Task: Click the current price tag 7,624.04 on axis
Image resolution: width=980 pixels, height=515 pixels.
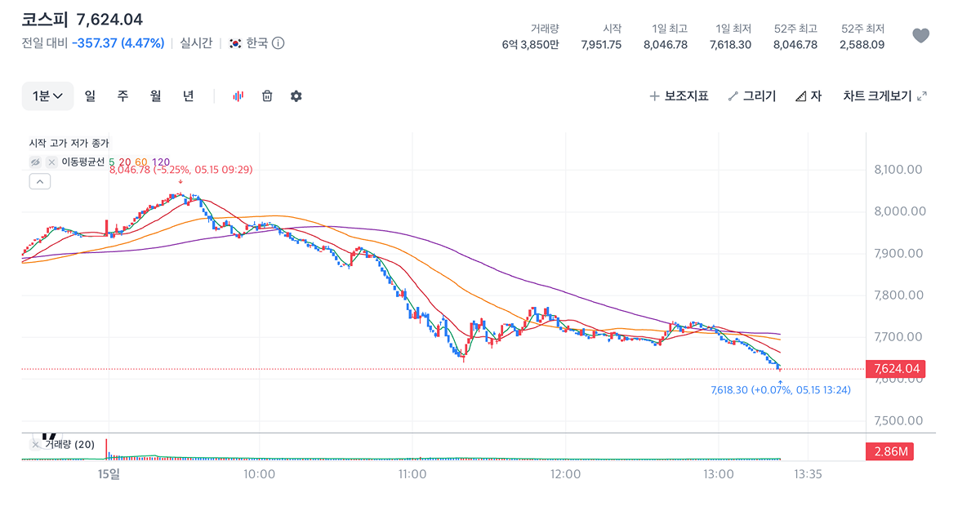Action: point(896,369)
